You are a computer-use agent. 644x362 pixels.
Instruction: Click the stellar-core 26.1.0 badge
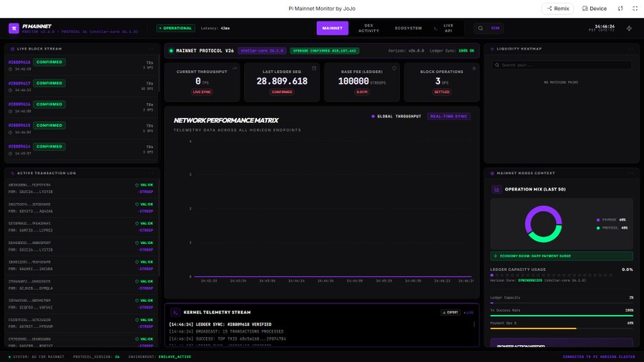click(x=262, y=51)
